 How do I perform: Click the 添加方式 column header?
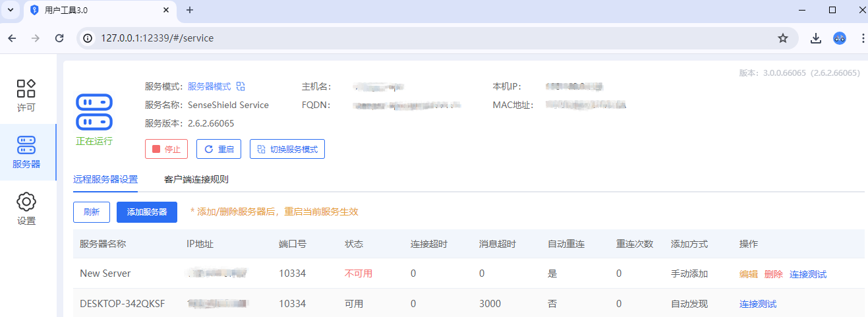pos(689,244)
